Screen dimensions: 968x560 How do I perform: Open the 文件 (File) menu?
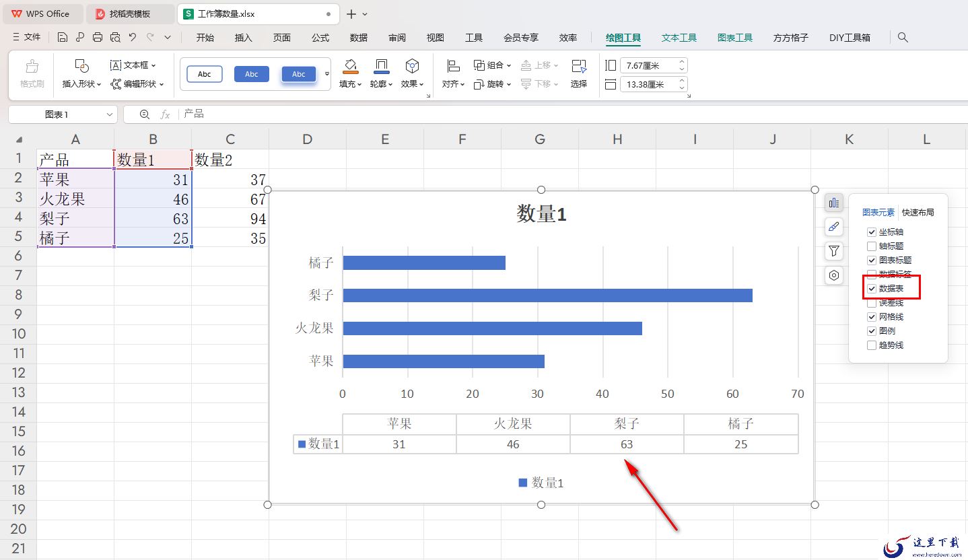point(28,38)
